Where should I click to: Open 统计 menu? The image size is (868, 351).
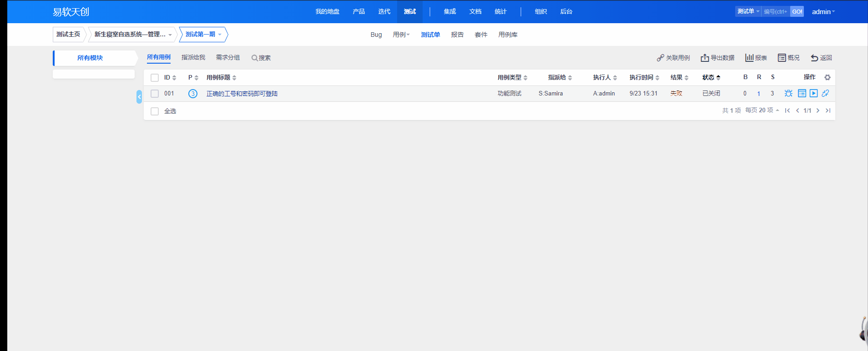[x=501, y=11]
